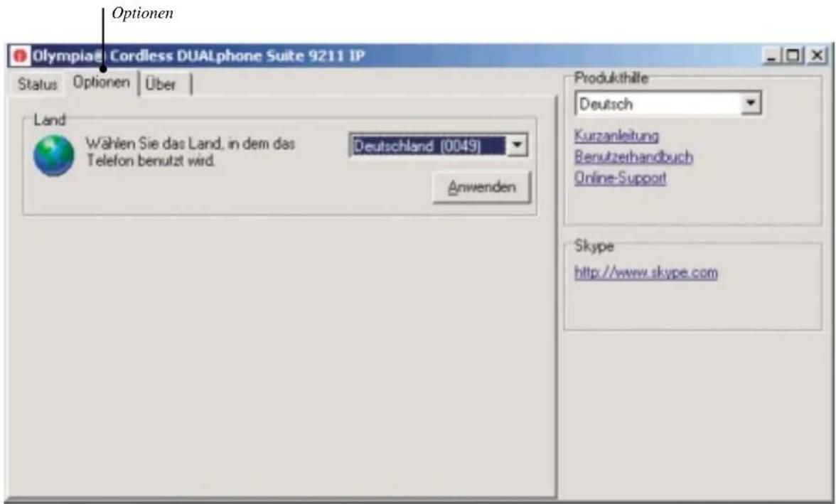Click the Skype group label

pos(594,246)
